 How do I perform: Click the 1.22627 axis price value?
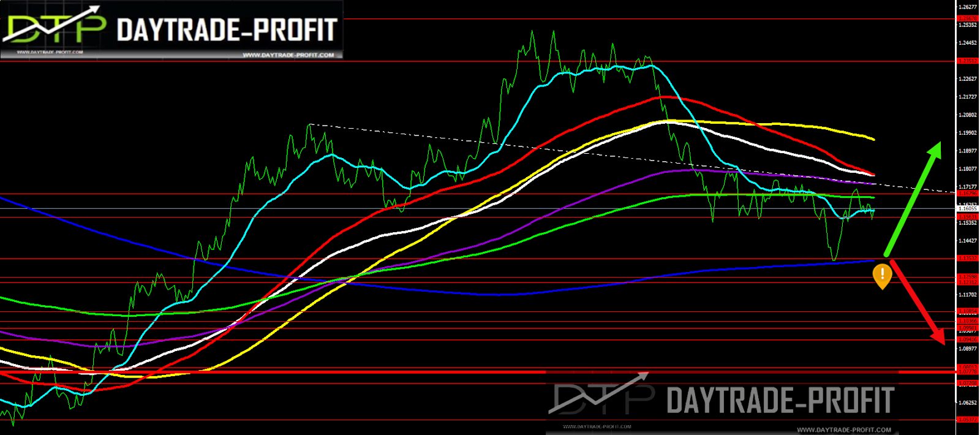tap(968, 79)
